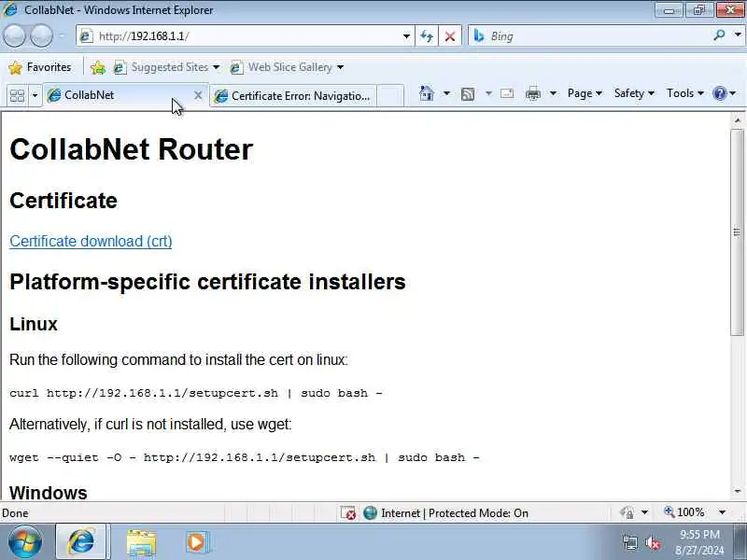Expand the tab list dropdown arrow
Viewport: 747px width, 560px height.
click(35, 96)
